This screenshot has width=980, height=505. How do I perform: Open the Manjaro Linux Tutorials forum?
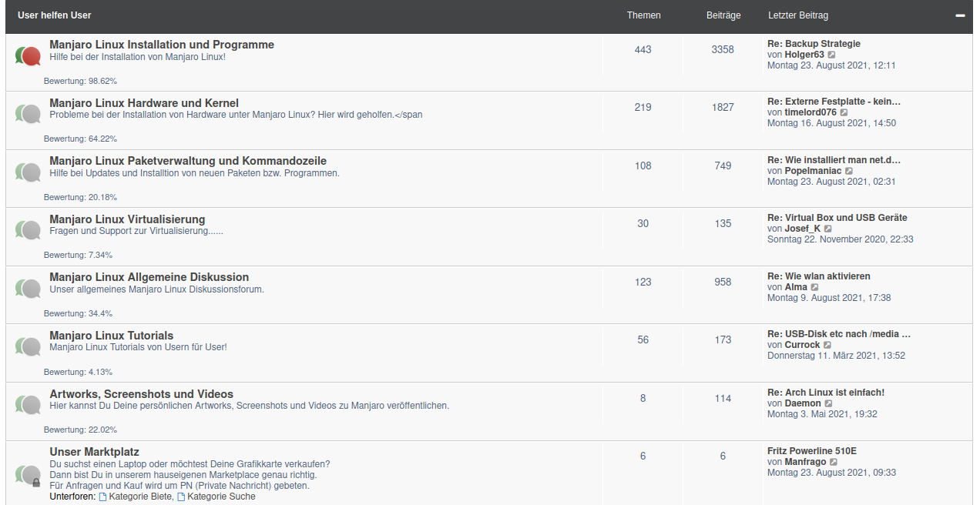pos(112,336)
